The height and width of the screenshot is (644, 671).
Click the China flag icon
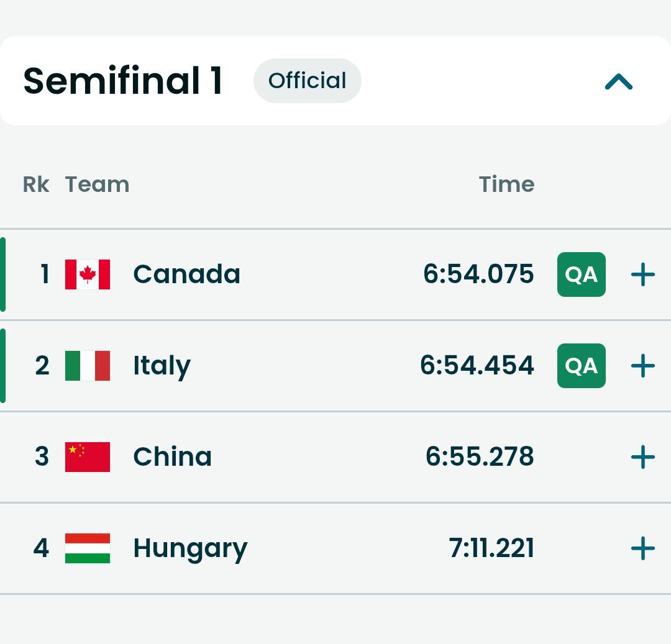coord(88,457)
